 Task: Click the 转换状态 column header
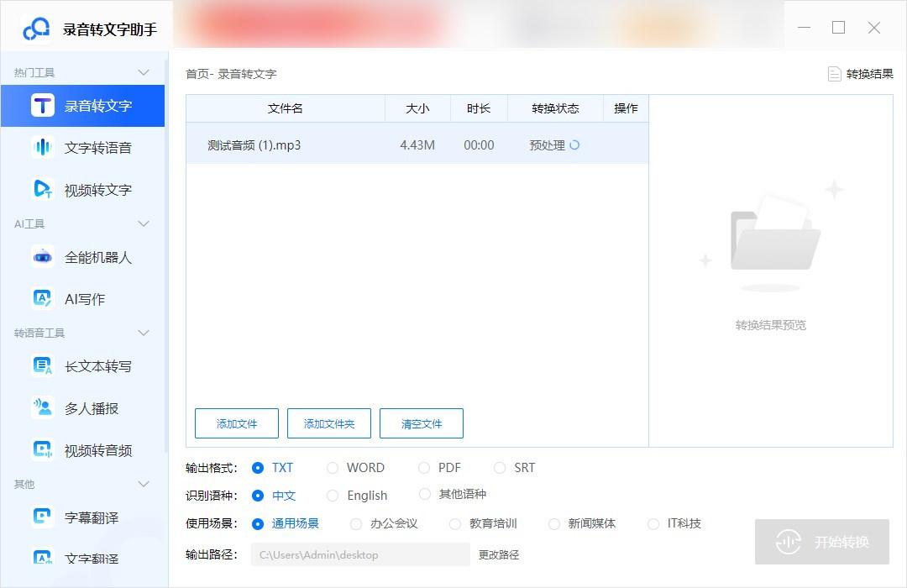[x=555, y=108]
